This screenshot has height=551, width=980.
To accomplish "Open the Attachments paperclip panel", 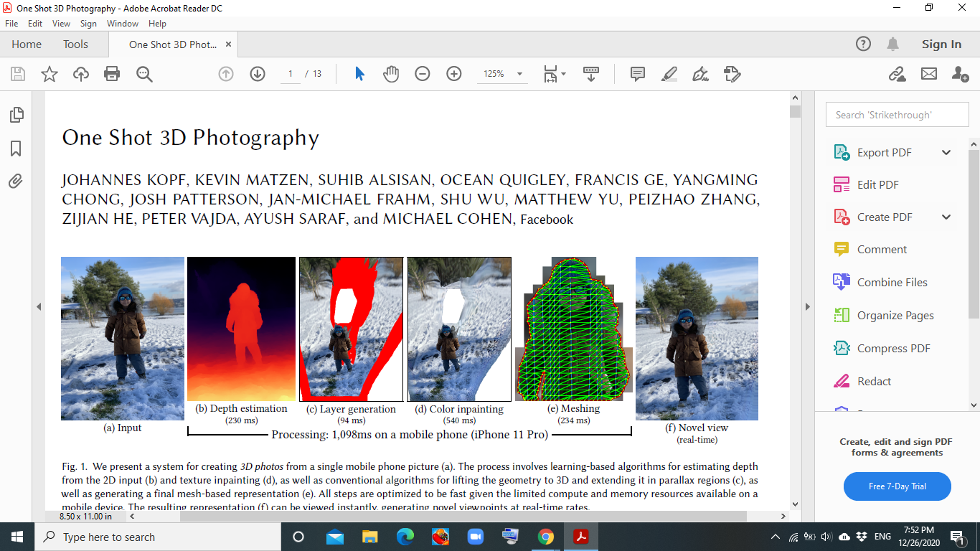I will [16, 182].
